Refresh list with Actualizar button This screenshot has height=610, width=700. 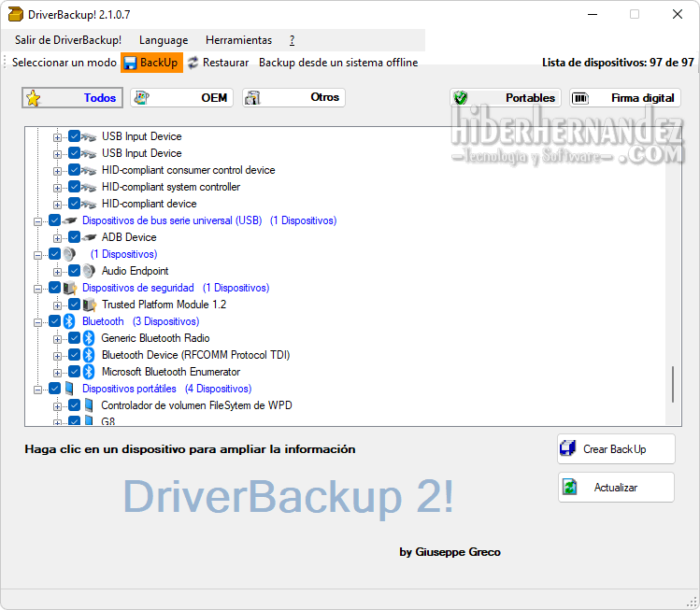coord(616,488)
